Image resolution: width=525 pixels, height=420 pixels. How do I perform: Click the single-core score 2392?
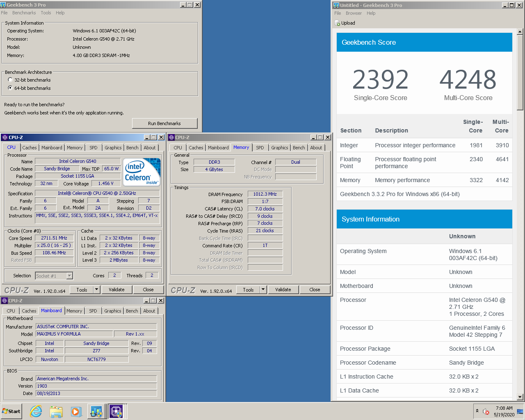381,80
